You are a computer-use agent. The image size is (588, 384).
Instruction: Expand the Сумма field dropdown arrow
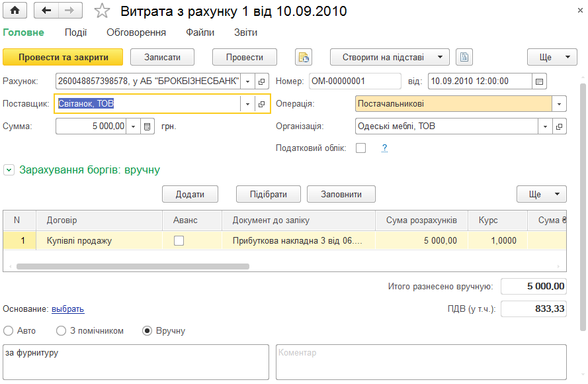pyautogui.click(x=133, y=126)
